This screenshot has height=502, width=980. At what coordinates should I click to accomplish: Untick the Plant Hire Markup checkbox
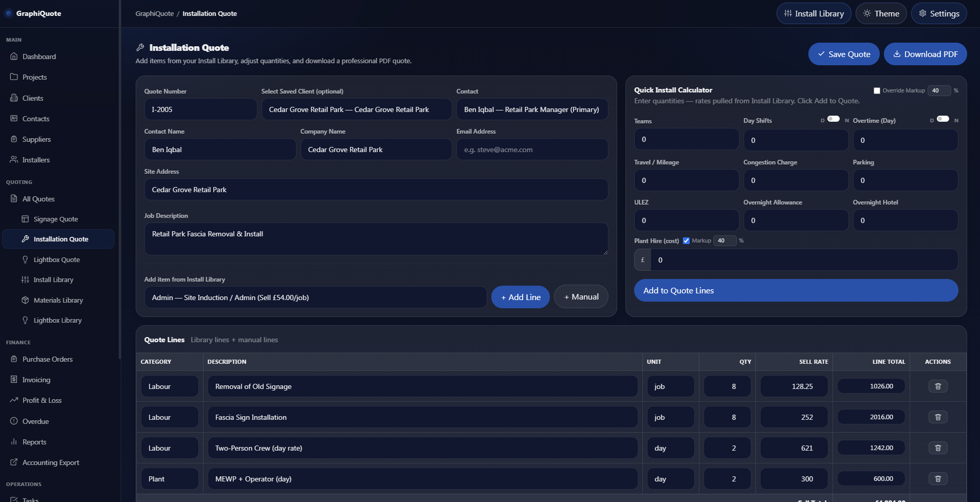(x=686, y=240)
